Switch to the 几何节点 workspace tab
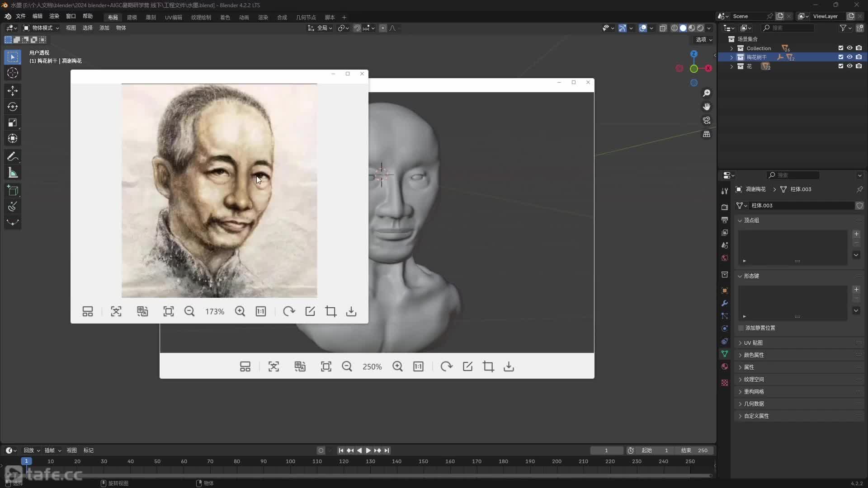The height and width of the screenshot is (488, 868). coord(306,17)
